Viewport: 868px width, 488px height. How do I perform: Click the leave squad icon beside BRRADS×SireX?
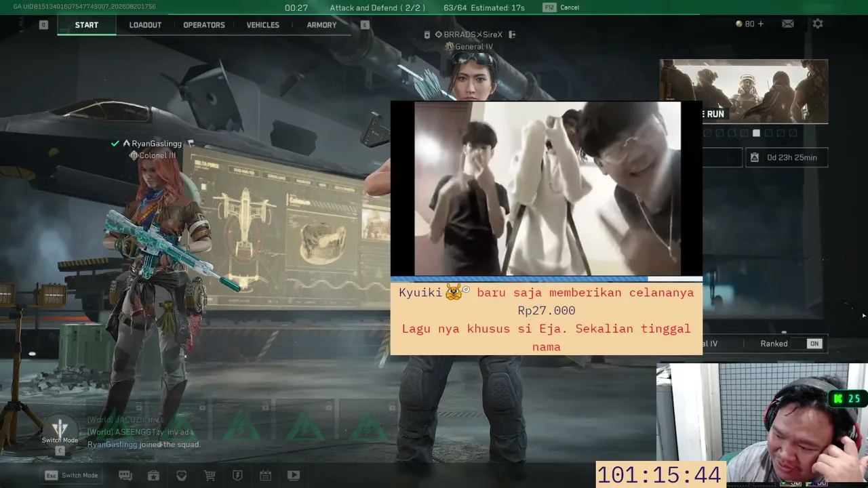pyautogui.click(x=512, y=35)
